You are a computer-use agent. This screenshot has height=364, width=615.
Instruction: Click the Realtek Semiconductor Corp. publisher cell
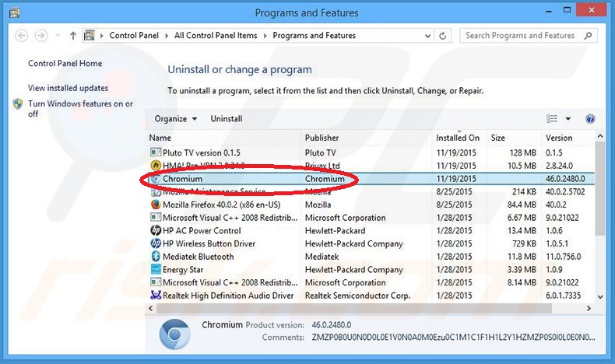(x=357, y=296)
